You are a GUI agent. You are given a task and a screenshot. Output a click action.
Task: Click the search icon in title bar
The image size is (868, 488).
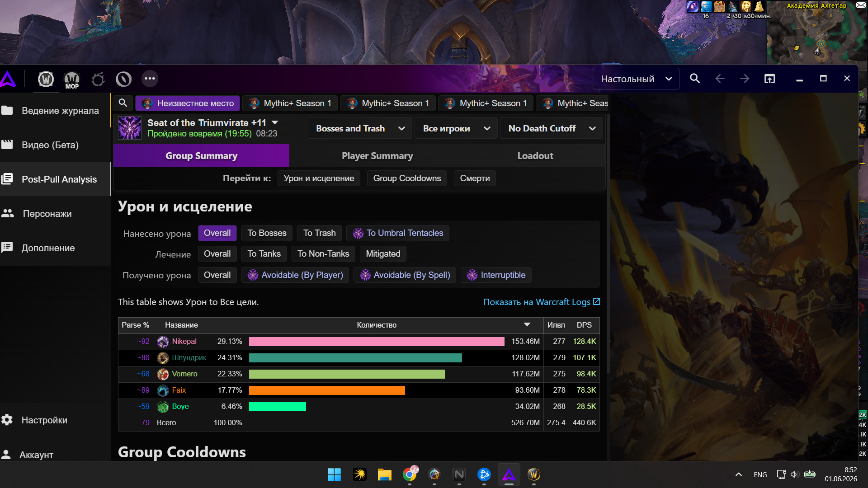pyautogui.click(x=695, y=79)
